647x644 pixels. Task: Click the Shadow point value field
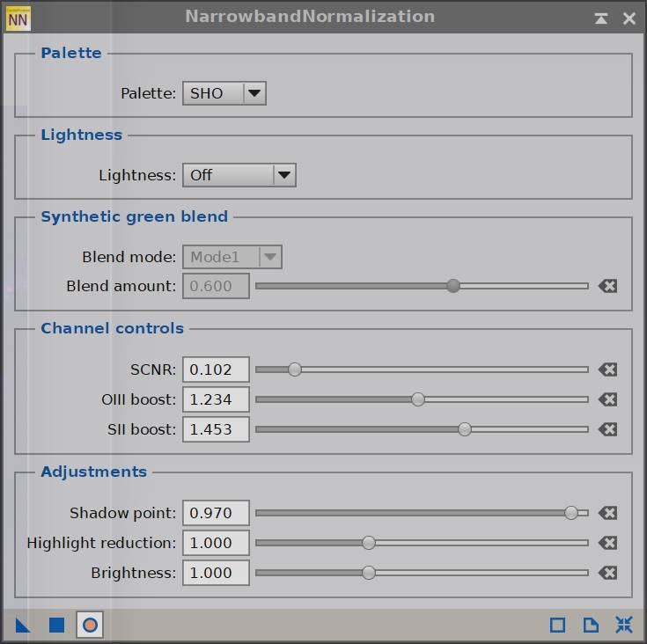216,513
